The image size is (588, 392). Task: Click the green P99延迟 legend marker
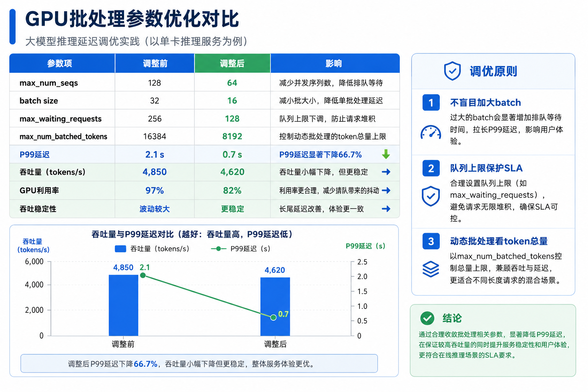218,249
